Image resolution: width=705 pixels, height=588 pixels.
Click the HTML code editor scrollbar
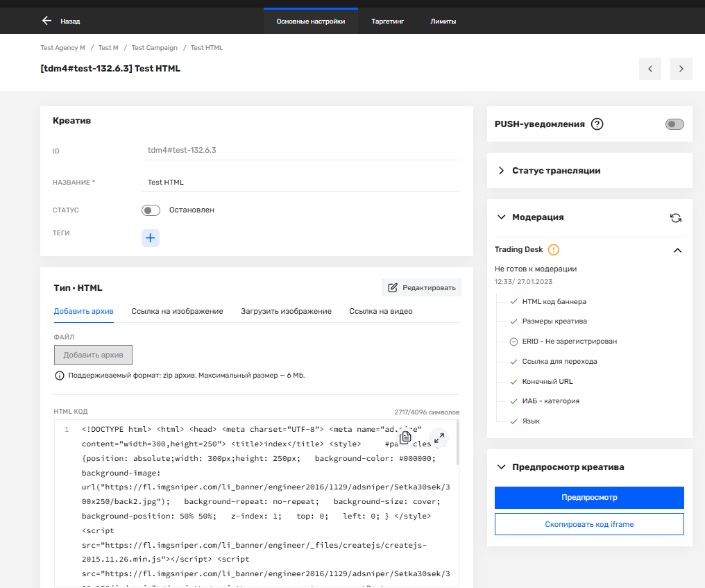pyautogui.click(x=458, y=443)
